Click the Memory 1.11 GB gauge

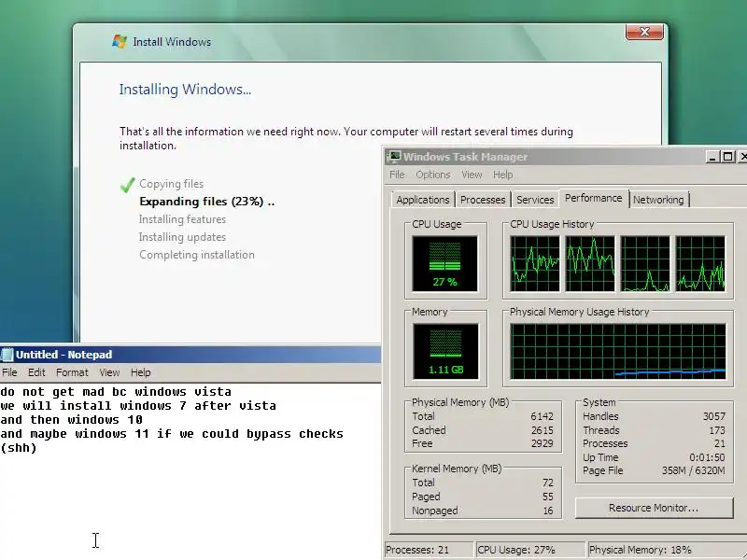pyautogui.click(x=446, y=352)
